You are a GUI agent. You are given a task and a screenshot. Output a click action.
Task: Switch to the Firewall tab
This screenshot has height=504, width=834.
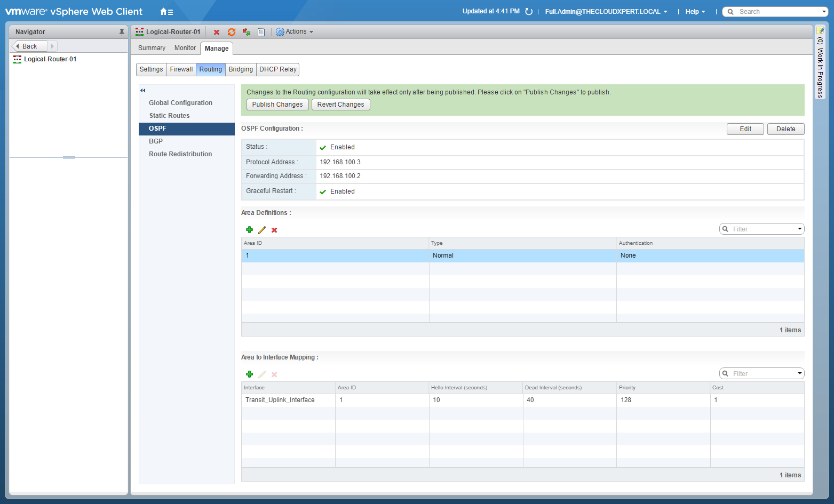181,69
